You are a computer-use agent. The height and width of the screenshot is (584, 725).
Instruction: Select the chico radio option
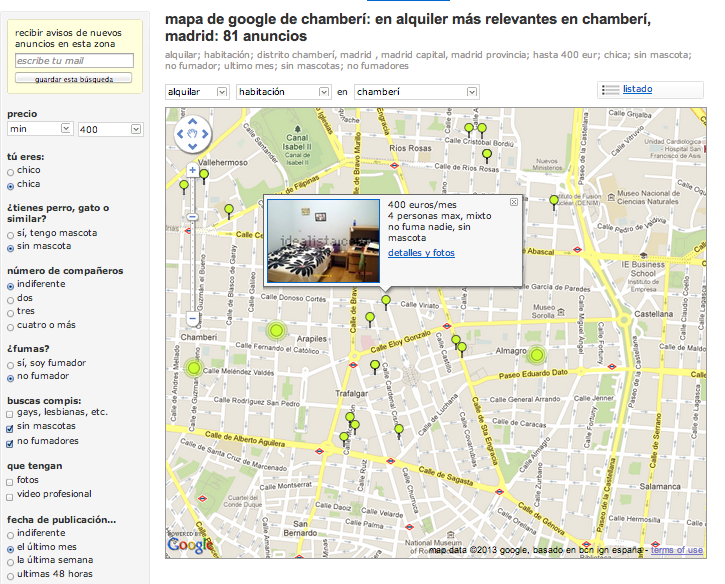[10, 172]
